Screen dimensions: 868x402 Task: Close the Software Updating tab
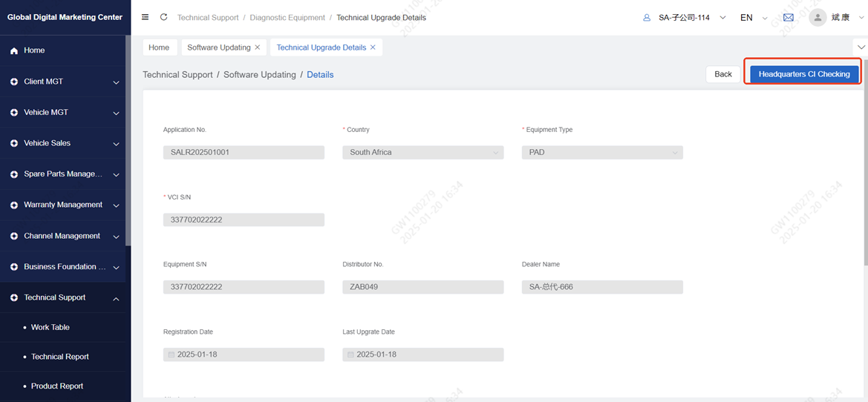click(x=258, y=47)
